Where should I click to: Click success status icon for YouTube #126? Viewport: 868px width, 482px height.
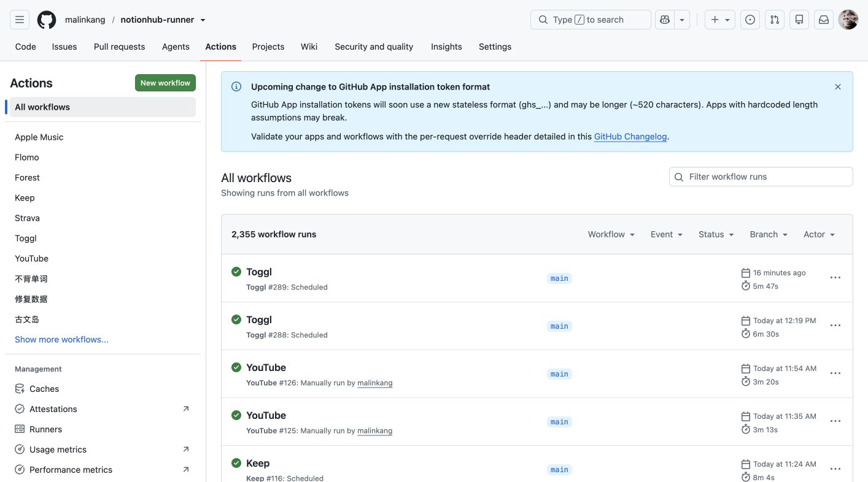[x=236, y=367]
